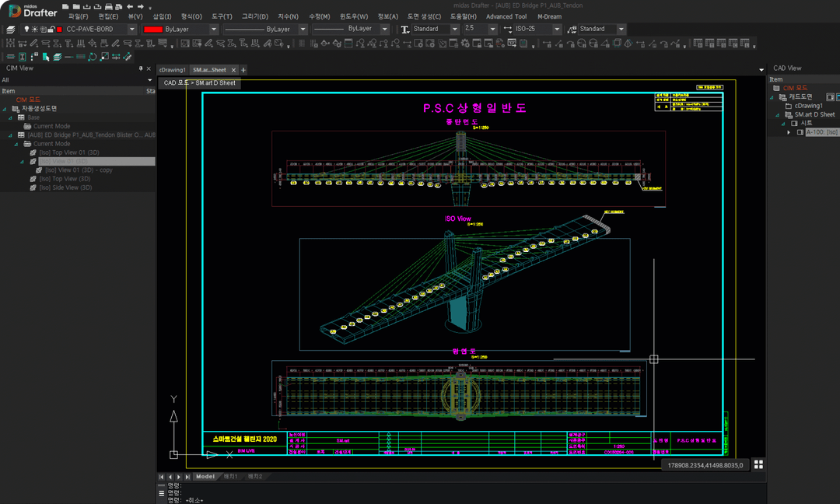Image resolution: width=840 pixels, height=504 pixels.
Task: Close the SM.ar...Sheet tab
Action: click(x=233, y=70)
